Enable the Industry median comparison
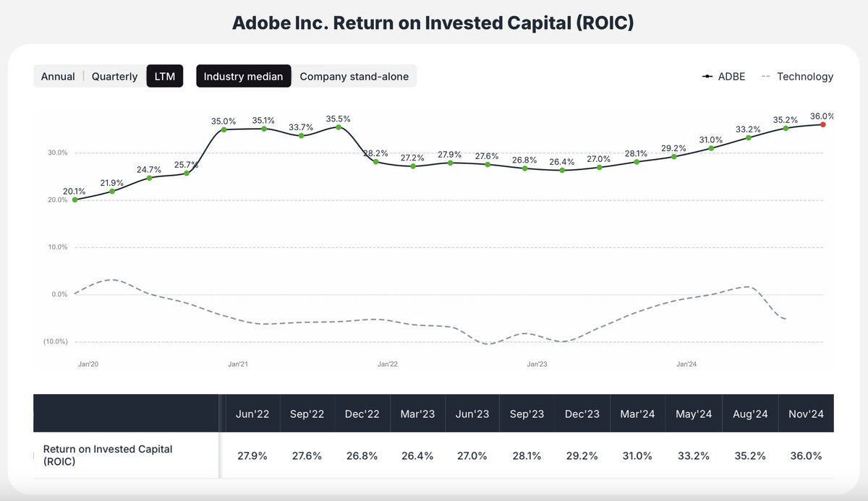Screen dimensions: 868x501 (x=243, y=76)
